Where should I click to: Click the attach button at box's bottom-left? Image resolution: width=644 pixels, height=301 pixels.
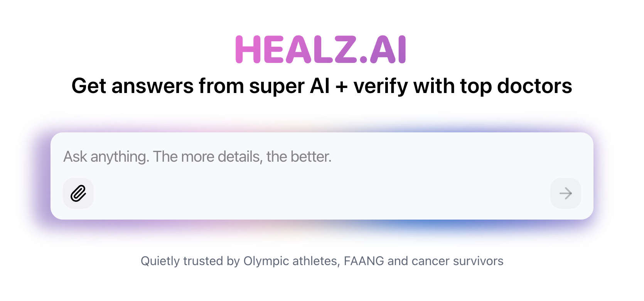(78, 193)
